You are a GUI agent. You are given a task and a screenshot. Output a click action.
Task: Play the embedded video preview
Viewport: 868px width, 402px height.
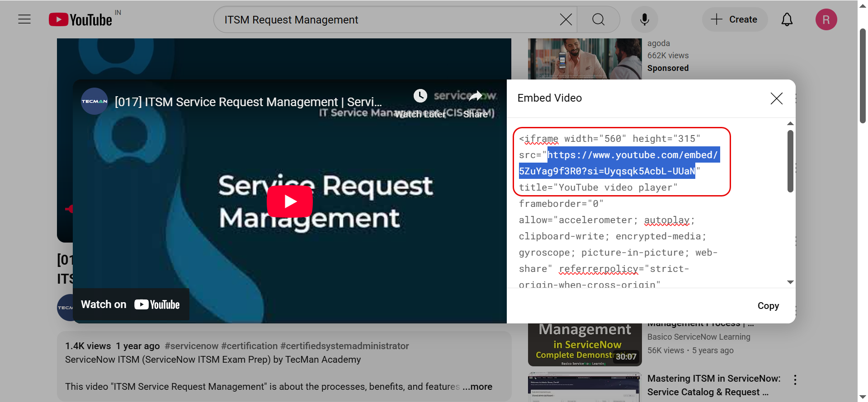click(x=289, y=201)
